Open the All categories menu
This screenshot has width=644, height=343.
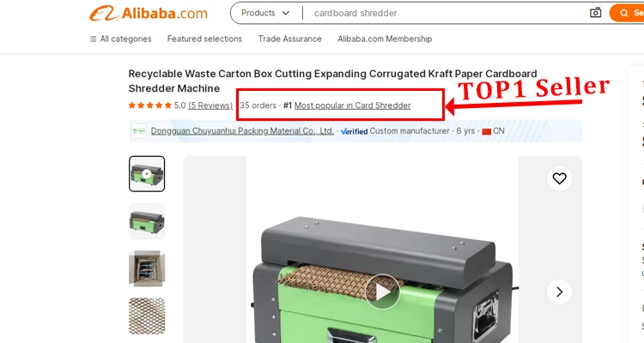(120, 39)
